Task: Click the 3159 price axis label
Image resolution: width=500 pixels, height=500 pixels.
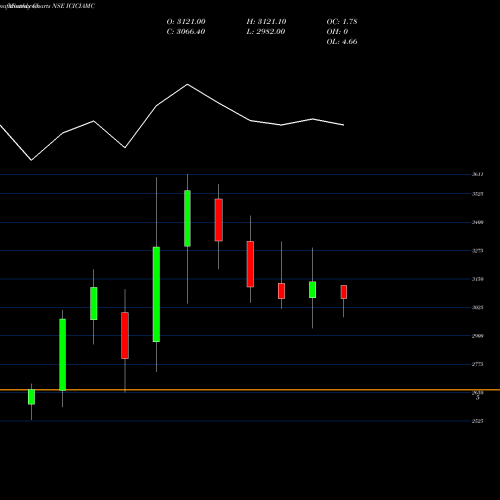Action: point(477,279)
